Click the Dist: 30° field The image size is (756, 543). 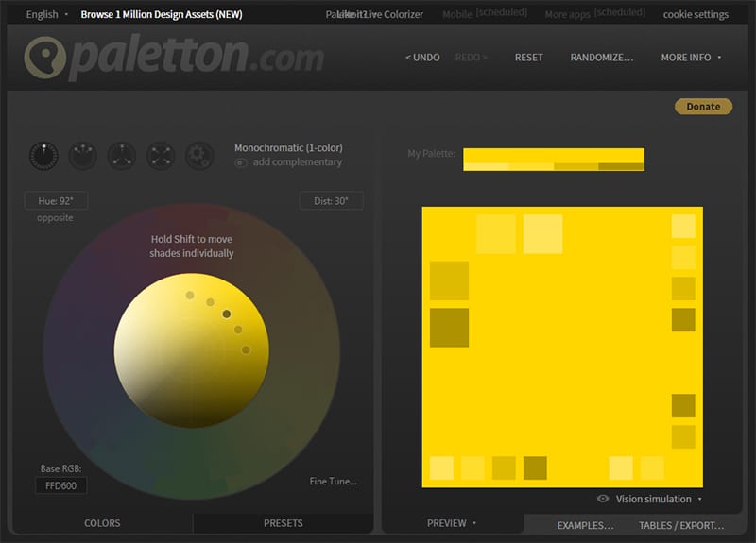tap(332, 201)
